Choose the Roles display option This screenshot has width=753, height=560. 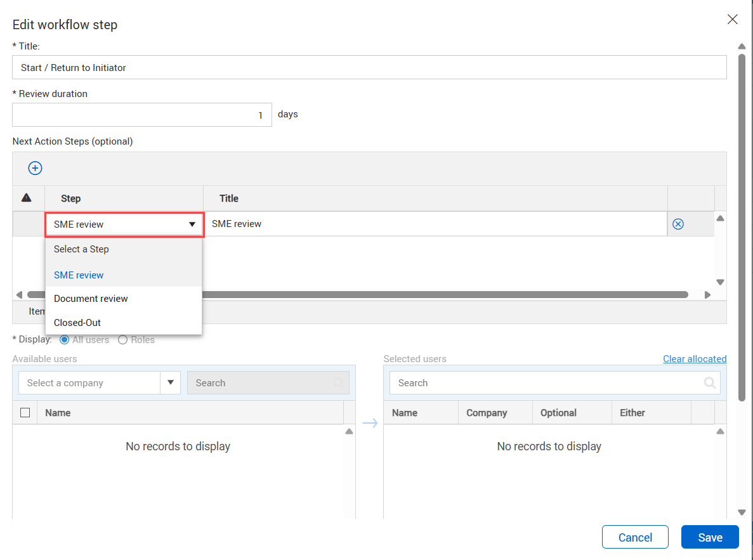[123, 340]
